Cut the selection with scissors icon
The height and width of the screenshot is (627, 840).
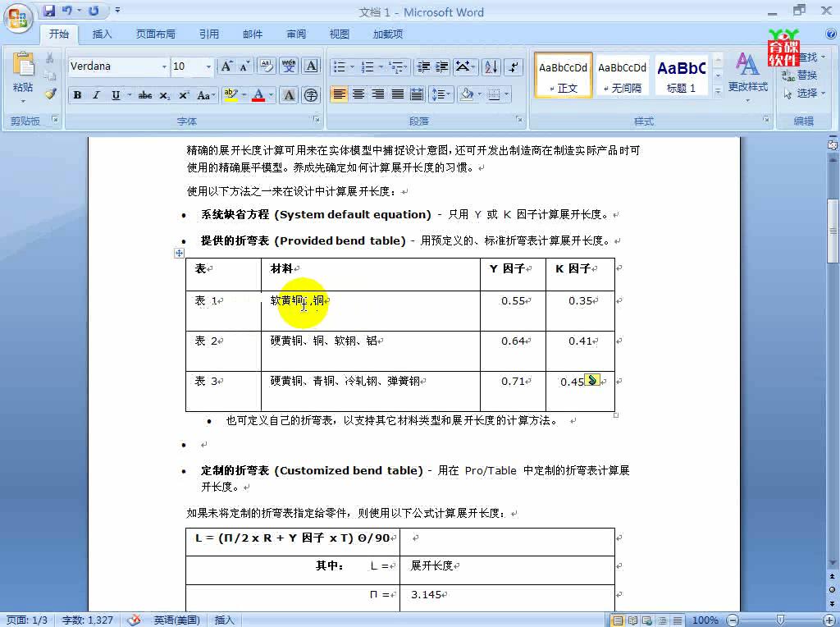50,58
